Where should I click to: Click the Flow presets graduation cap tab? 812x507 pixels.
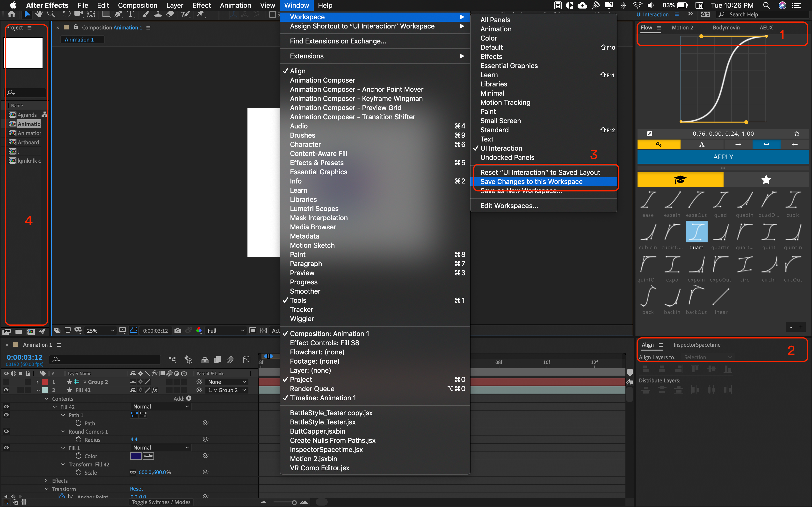680,180
